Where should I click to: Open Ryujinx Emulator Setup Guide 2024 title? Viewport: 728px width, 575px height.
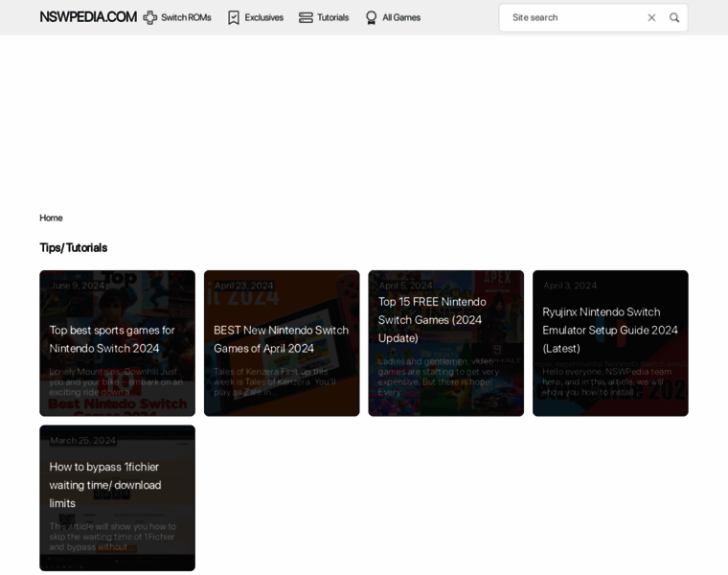pyautogui.click(x=609, y=331)
